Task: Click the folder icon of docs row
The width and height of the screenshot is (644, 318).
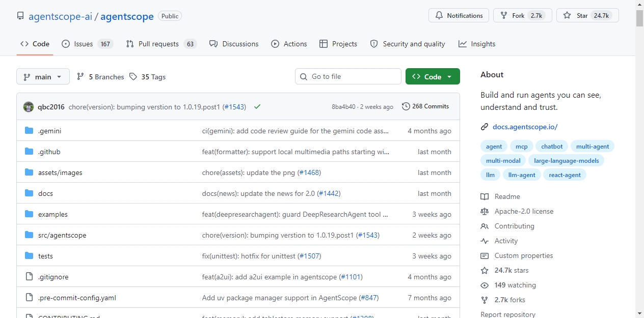Action: coord(29,193)
